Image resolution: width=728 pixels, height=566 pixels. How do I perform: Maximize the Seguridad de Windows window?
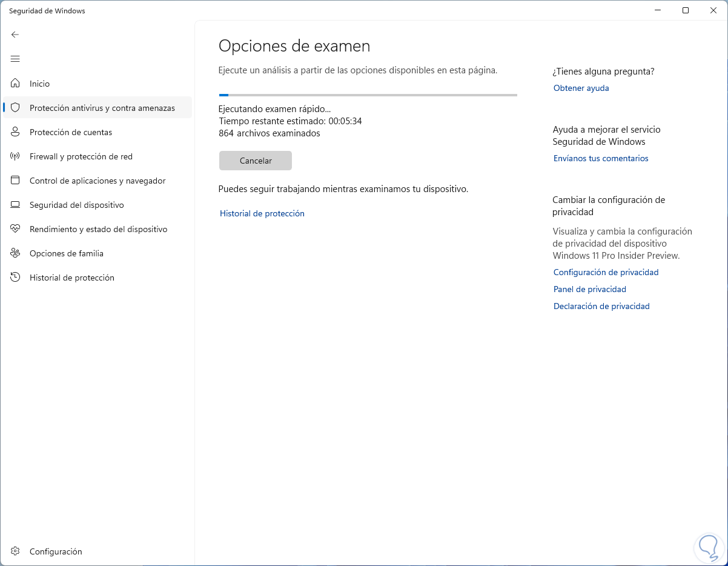(686, 10)
